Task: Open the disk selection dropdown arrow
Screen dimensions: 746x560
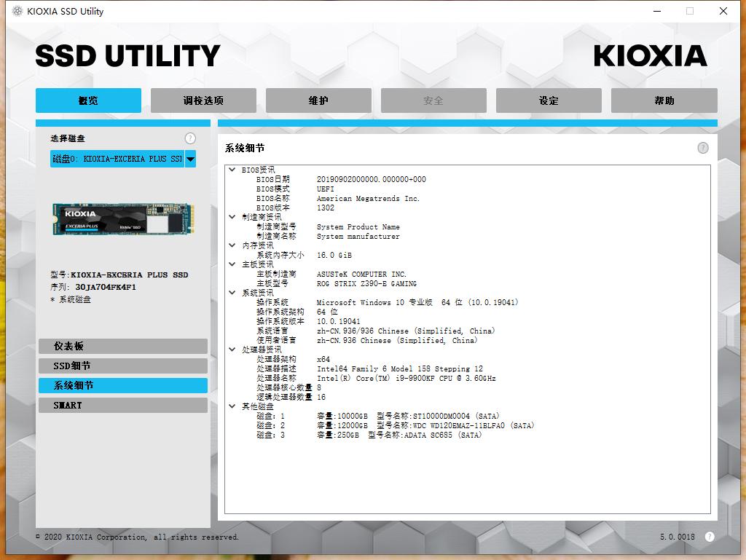Action: point(190,159)
